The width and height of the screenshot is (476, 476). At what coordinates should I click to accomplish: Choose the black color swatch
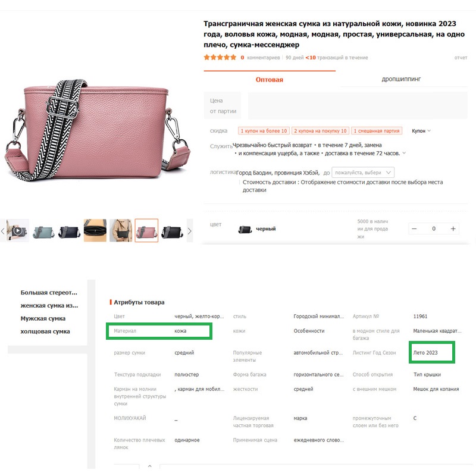(245, 229)
